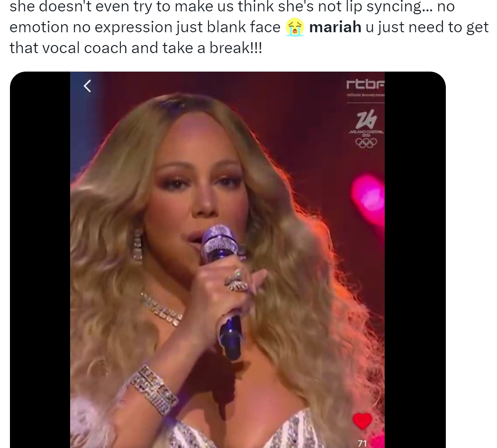This screenshot has height=448, width=497.
Task: Click the tweet line mentioning lip syncing
Action: [232, 7]
